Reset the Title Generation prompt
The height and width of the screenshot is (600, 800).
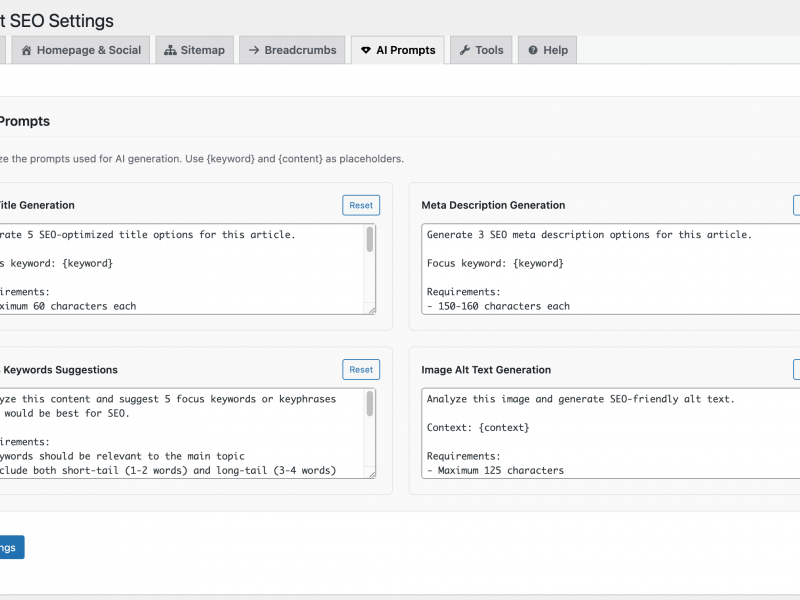(x=360, y=204)
